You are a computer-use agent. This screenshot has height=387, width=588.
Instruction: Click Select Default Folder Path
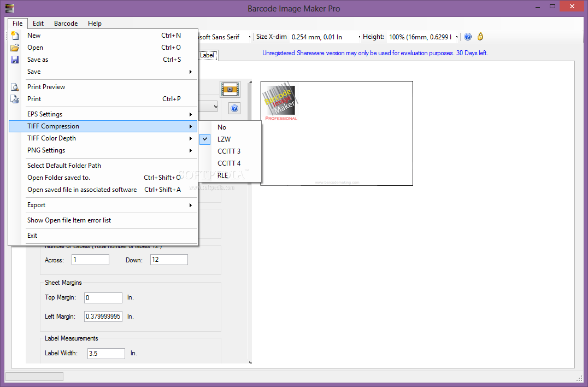(x=103, y=166)
